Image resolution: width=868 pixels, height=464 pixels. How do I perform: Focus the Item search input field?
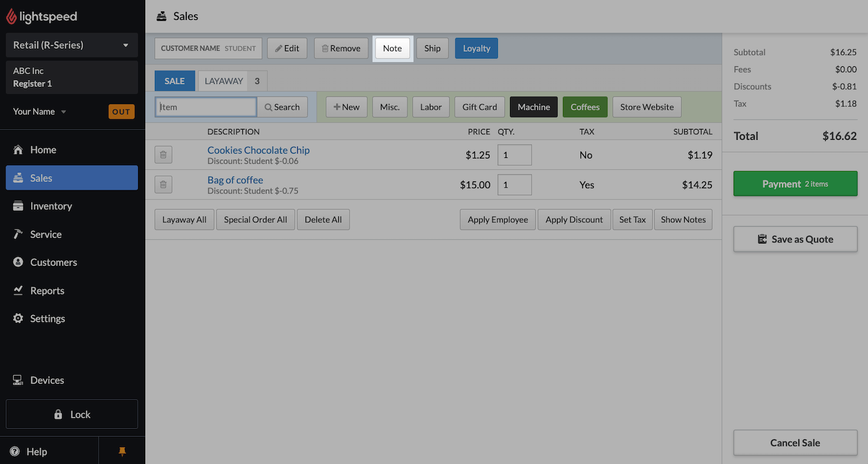pos(206,107)
